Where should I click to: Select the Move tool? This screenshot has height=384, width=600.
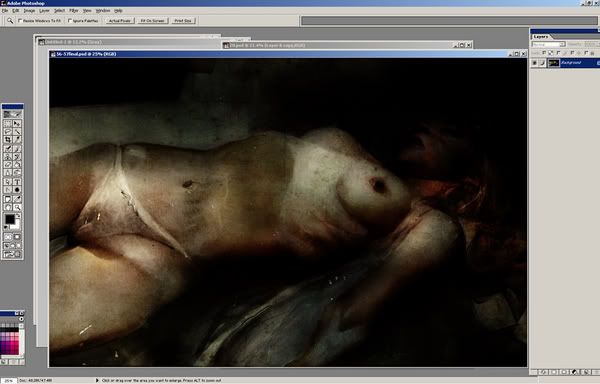point(17,123)
